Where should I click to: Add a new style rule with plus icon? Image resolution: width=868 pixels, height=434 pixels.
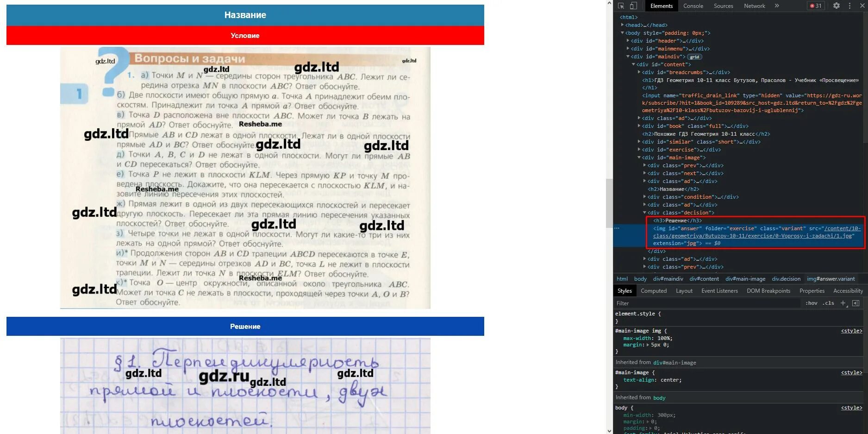pyautogui.click(x=843, y=303)
